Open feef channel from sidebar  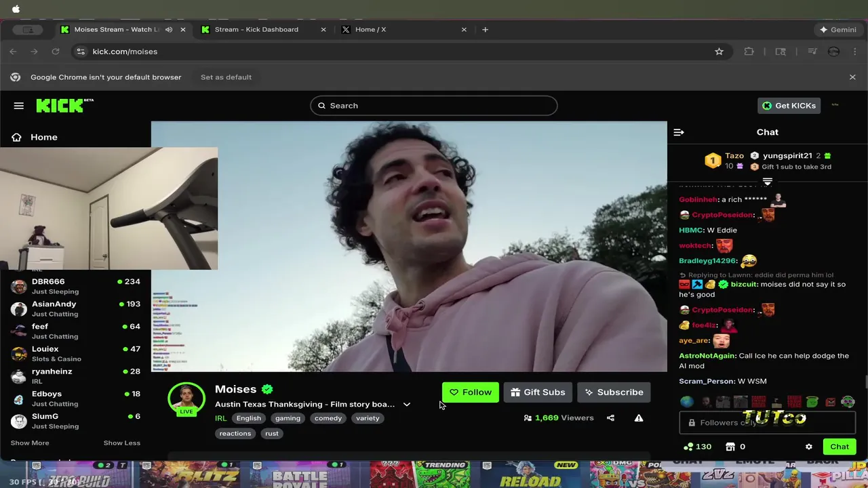(x=75, y=331)
